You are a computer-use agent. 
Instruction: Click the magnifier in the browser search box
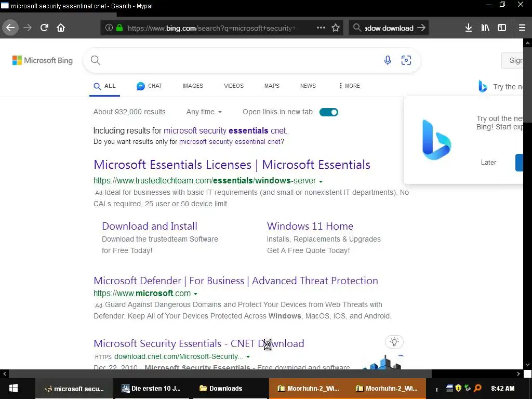pos(357,28)
